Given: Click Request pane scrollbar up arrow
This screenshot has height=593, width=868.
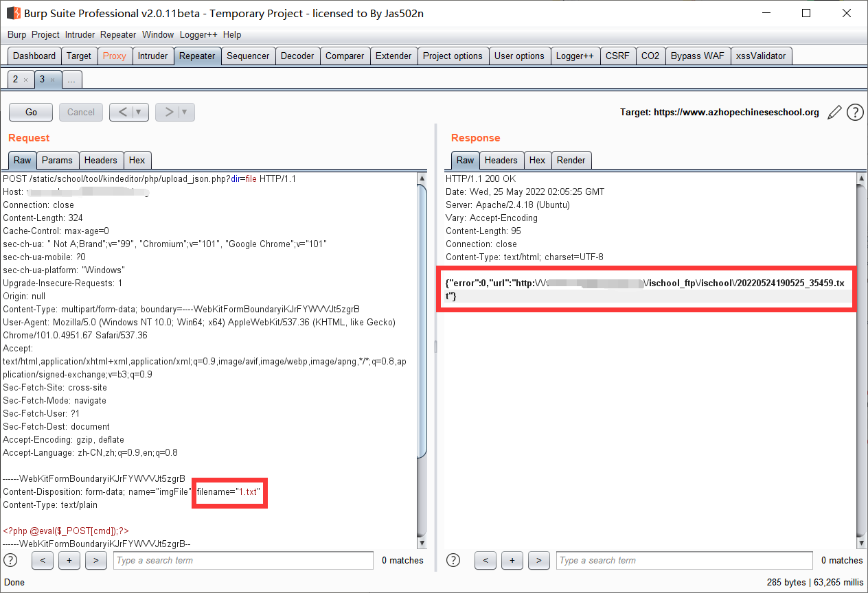Looking at the screenshot, I should click(x=422, y=178).
